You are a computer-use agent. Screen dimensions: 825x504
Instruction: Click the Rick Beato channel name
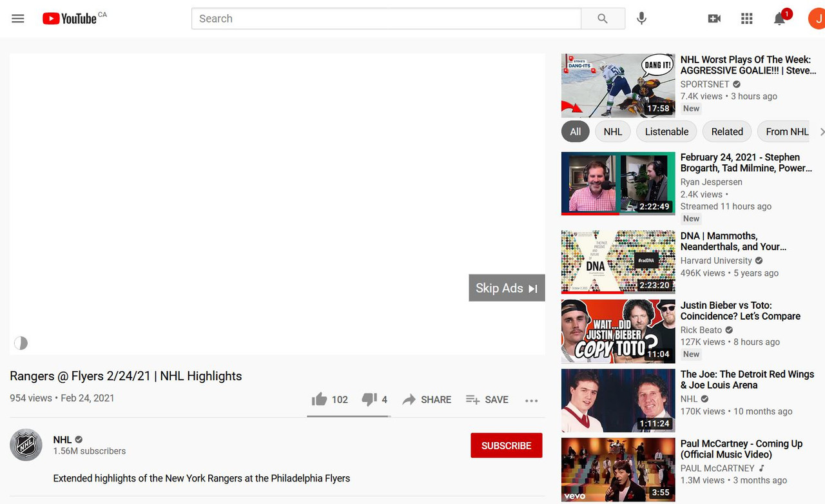point(701,330)
